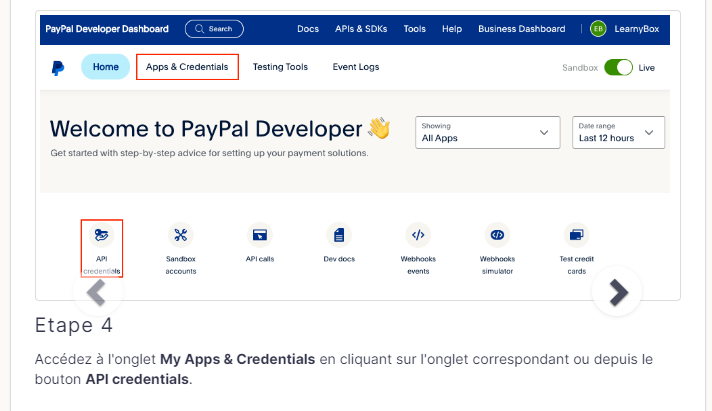Go to Business Dashboard link
Screen dimensions: 712x411
coord(522,29)
